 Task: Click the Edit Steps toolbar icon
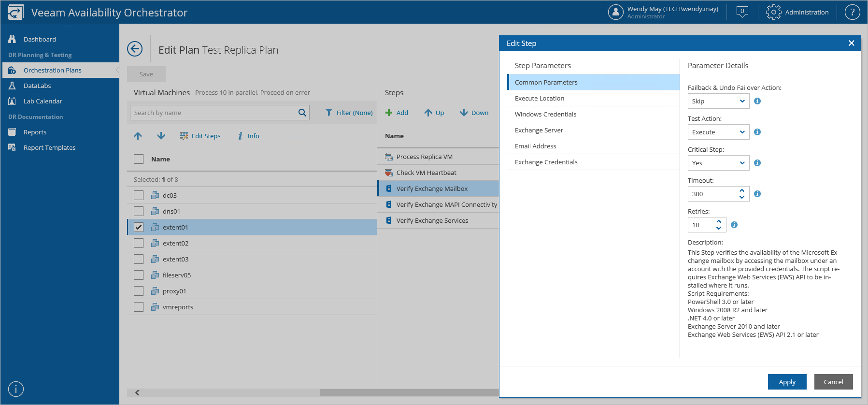click(x=184, y=136)
